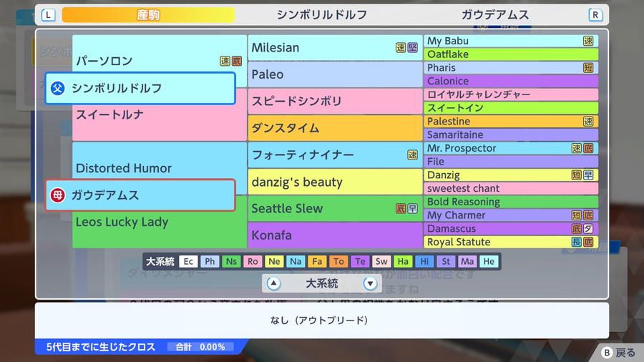Select the Ma lineage swatch

click(x=467, y=261)
